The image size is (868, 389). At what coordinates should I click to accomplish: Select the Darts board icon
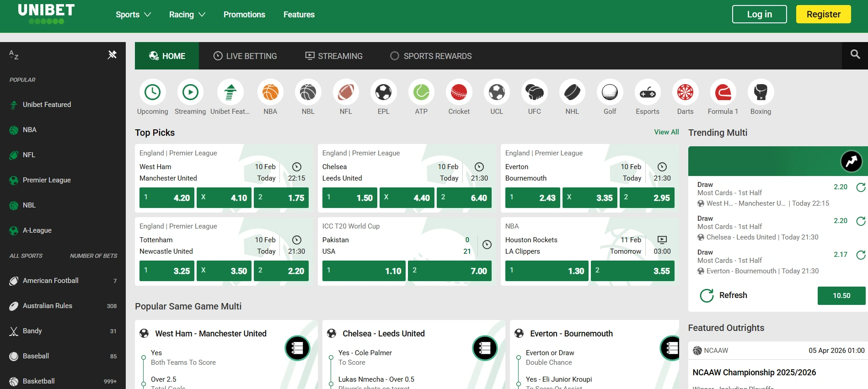point(686,92)
